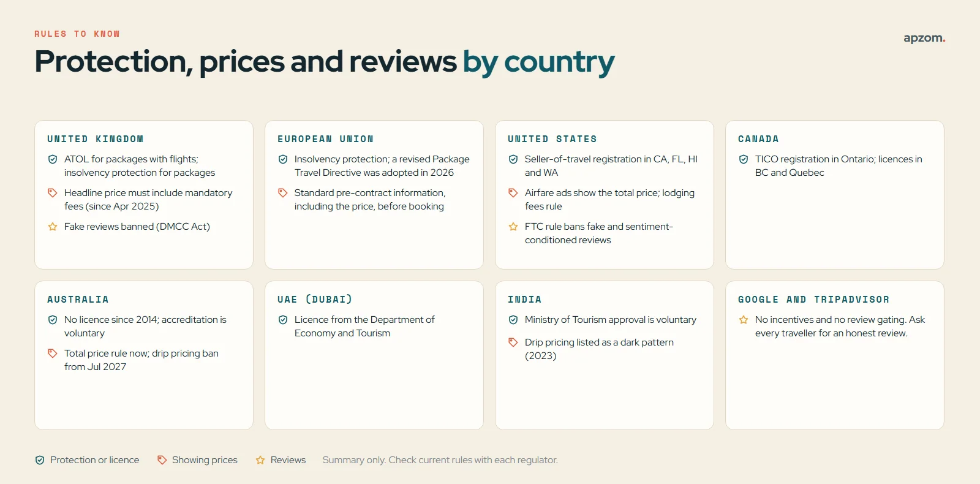
Task: Click the shield icon next to "Insolvency protection; a revised"
Action: click(x=283, y=159)
